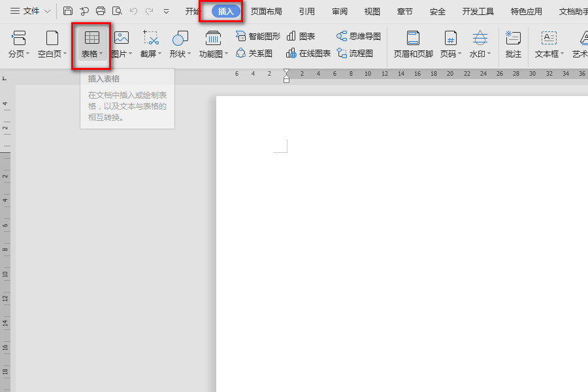Insert a 思维导图 mind map

pyautogui.click(x=359, y=36)
